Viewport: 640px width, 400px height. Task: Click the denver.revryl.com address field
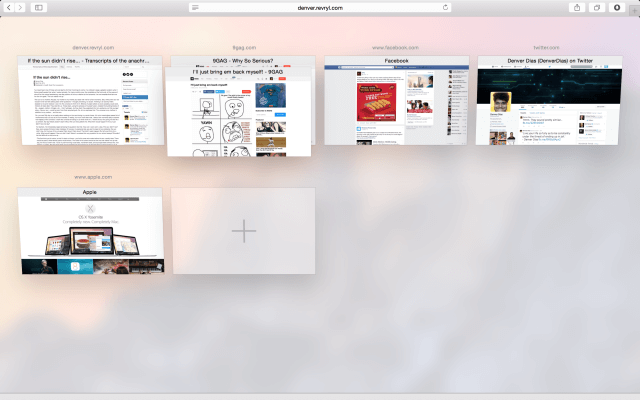(x=320, y=7)
